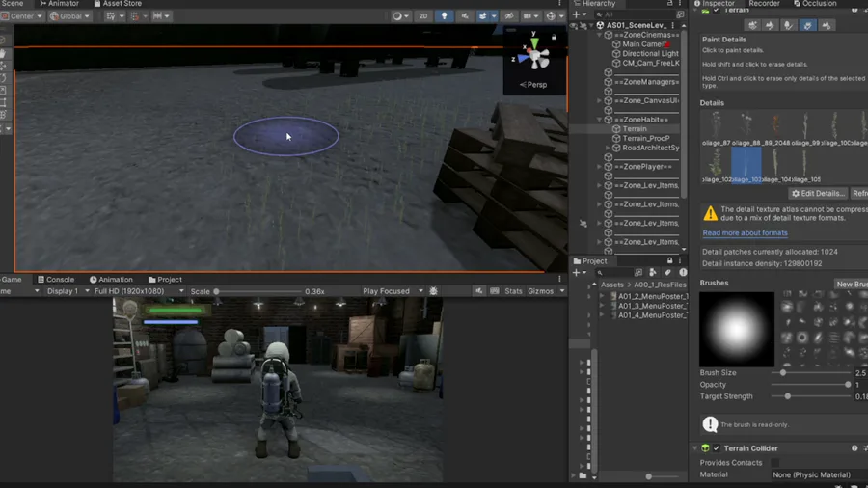Image resolution: width=868 pixels, height=488 pixels.
Task: Click the Scene view lighting bulb icon
Action: [444, 16]
